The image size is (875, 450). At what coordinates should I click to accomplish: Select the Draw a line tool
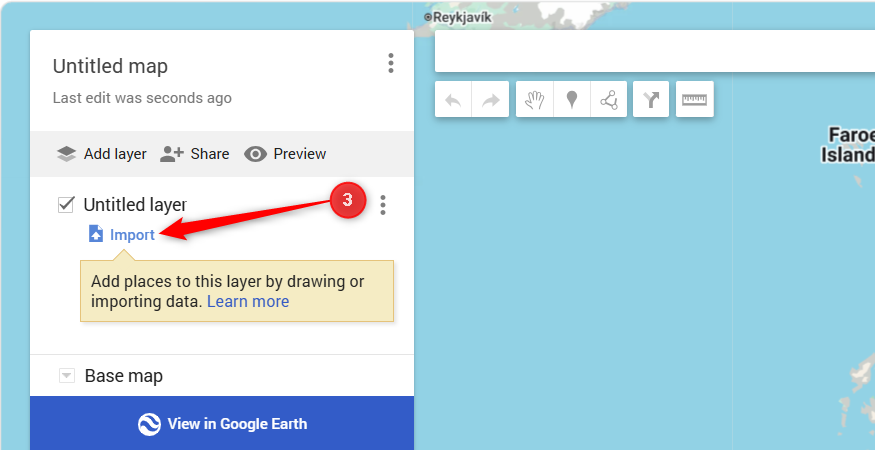click(x=608, y=99)
